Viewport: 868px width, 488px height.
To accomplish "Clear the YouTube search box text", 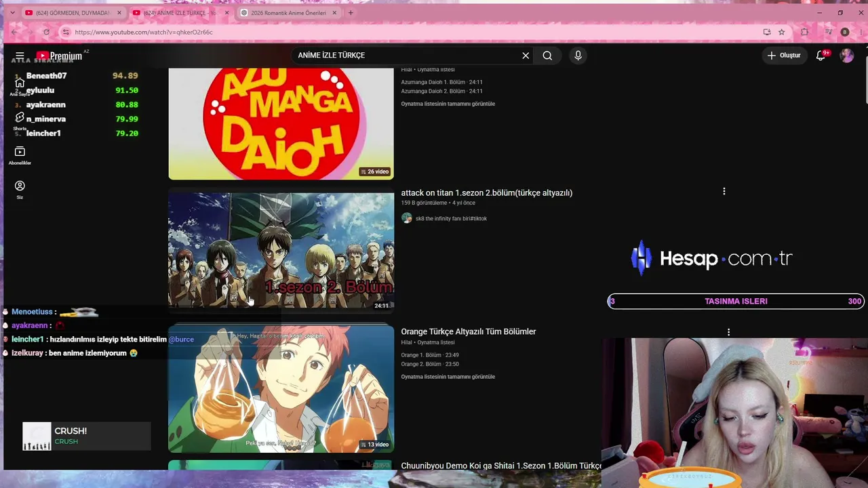I will coord(526,56).
